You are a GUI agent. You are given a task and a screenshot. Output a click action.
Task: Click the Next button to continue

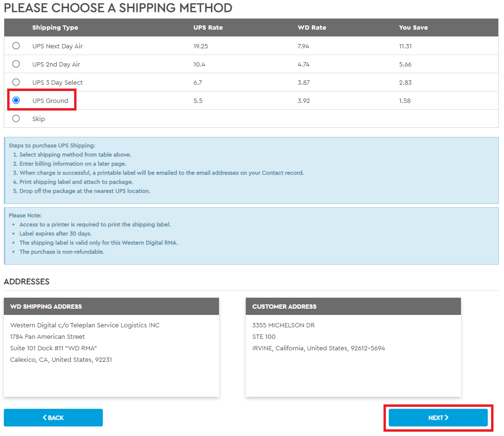click(438, 418)
